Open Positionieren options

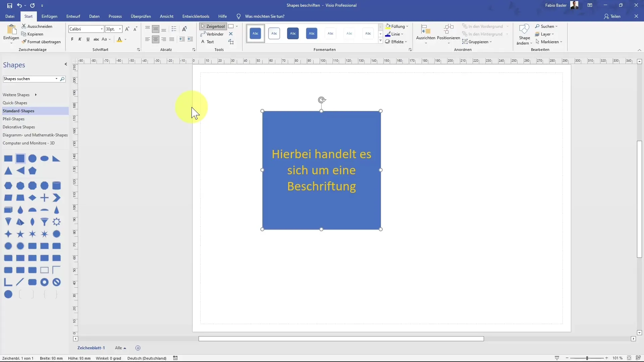448,34
